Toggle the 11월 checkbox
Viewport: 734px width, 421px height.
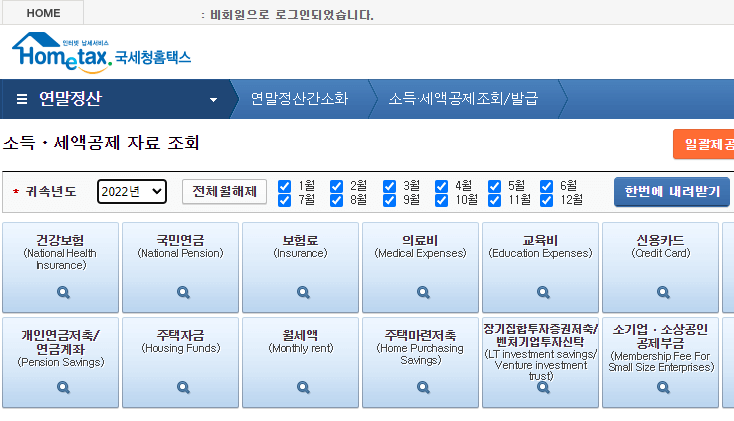pos(494,200)
